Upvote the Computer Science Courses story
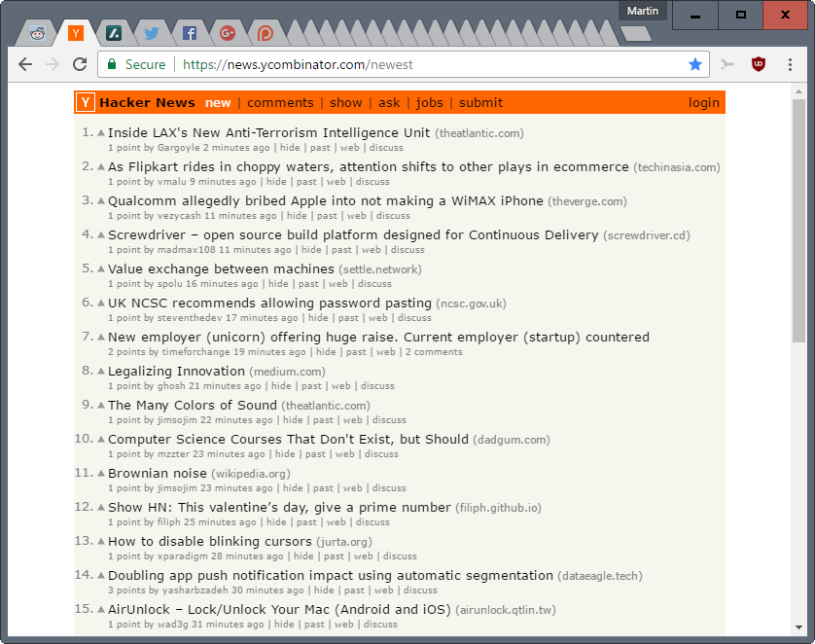The height and width of the screenshot is (644, 815). pyautogui.click(x=101, y=439)
